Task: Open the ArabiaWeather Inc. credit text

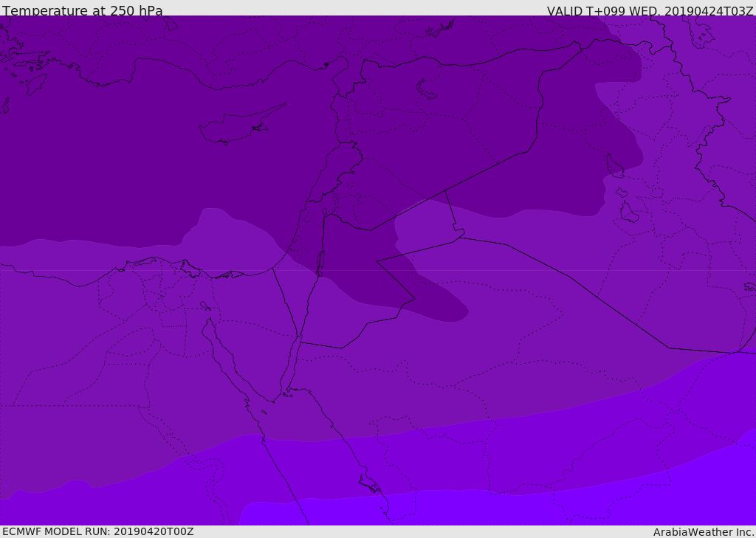Action: tap(704, 532)
